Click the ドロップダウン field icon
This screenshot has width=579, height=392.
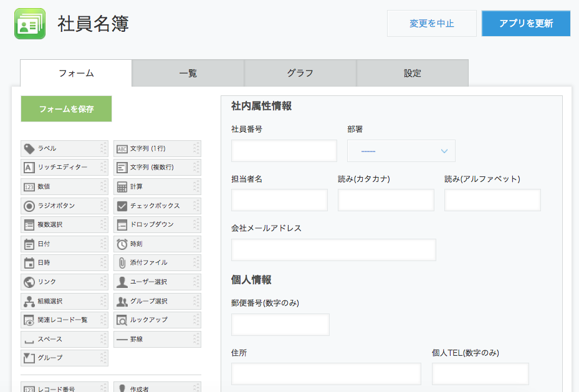[x=122, y=225]
